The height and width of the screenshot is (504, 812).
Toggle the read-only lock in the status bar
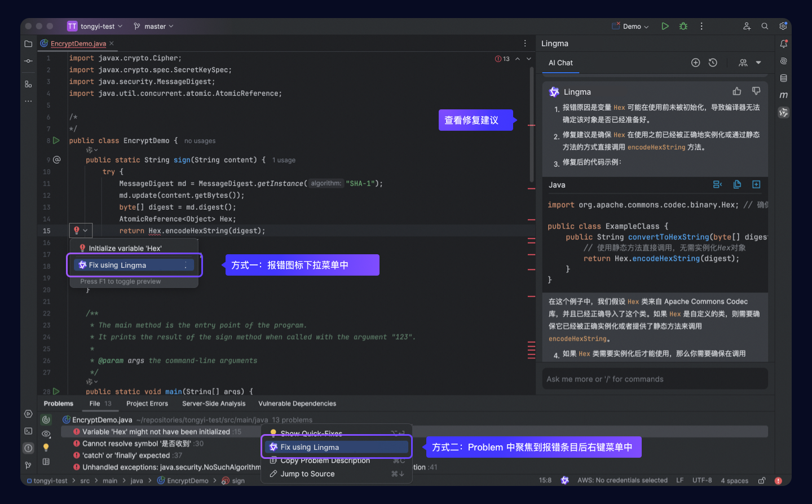tap(762, 480)
